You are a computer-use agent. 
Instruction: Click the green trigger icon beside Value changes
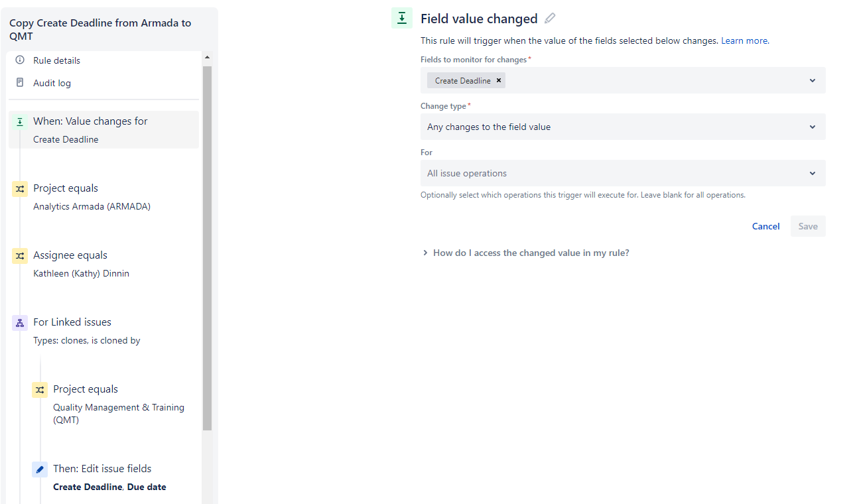tap(20, 122)
